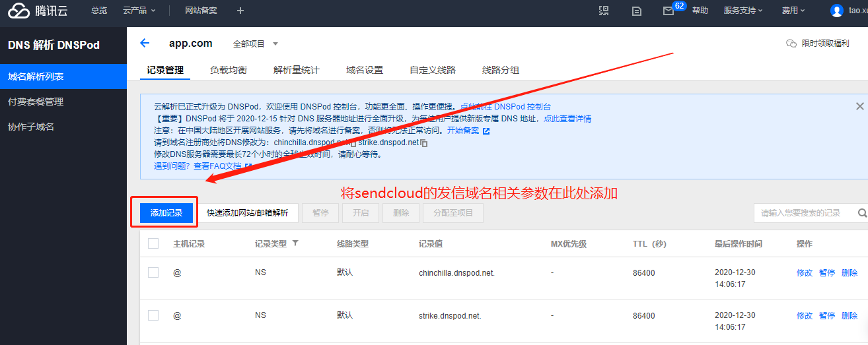The height and width of the screenshot is (345, 868).
Task: Select the 自定义线路 tab
Action: point(433,70)
